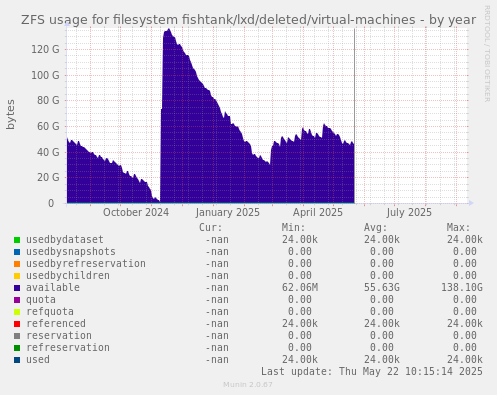Viewport: 497px width, 395px height.
Task: Select the usedbyrefreservation legend label
Action: coord(86,263)
